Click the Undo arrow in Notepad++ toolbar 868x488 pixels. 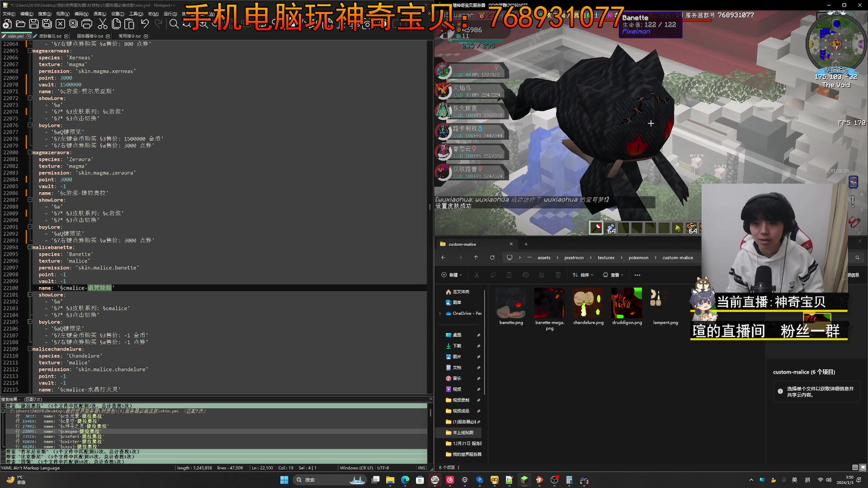[x=145, y=24]
